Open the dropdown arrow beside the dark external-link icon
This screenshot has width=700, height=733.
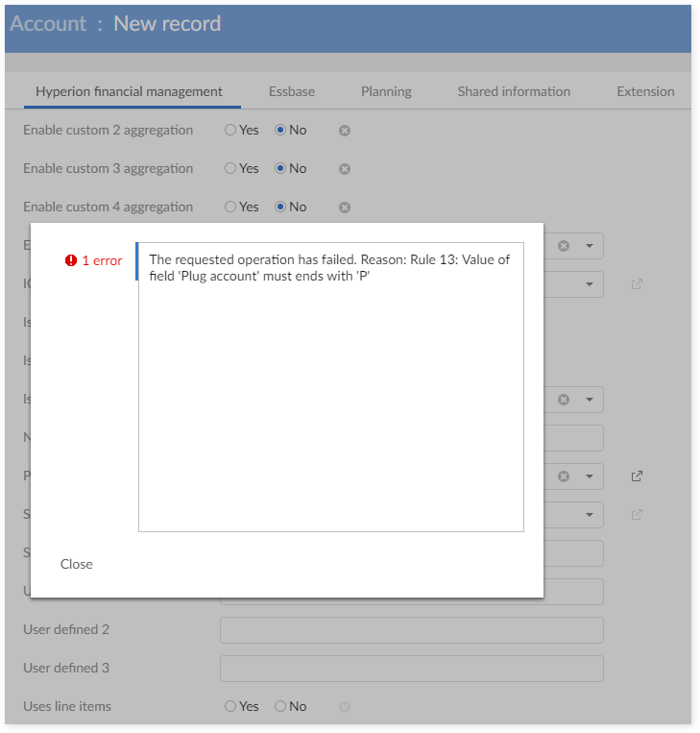pyautogui.click(x=590, y=476)
